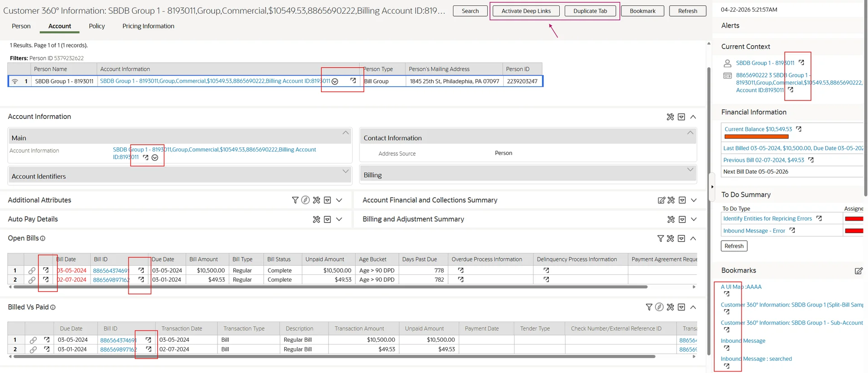Open the Inbound Message - Error To Do link

pos(754,231)
